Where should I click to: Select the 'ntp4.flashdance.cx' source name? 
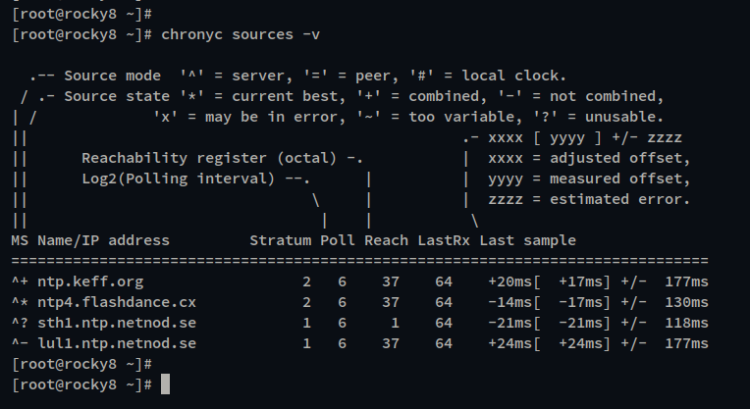[117, 302]
